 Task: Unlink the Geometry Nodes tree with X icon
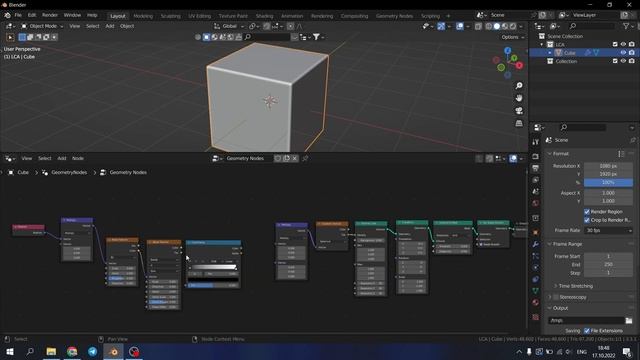(x=295, y=158)
